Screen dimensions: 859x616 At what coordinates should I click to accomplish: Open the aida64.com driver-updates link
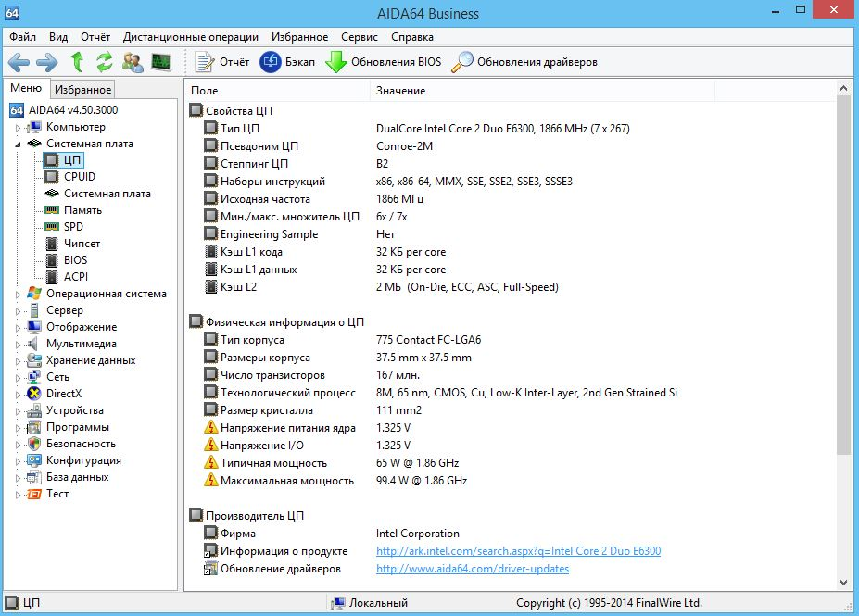[473, 569]
